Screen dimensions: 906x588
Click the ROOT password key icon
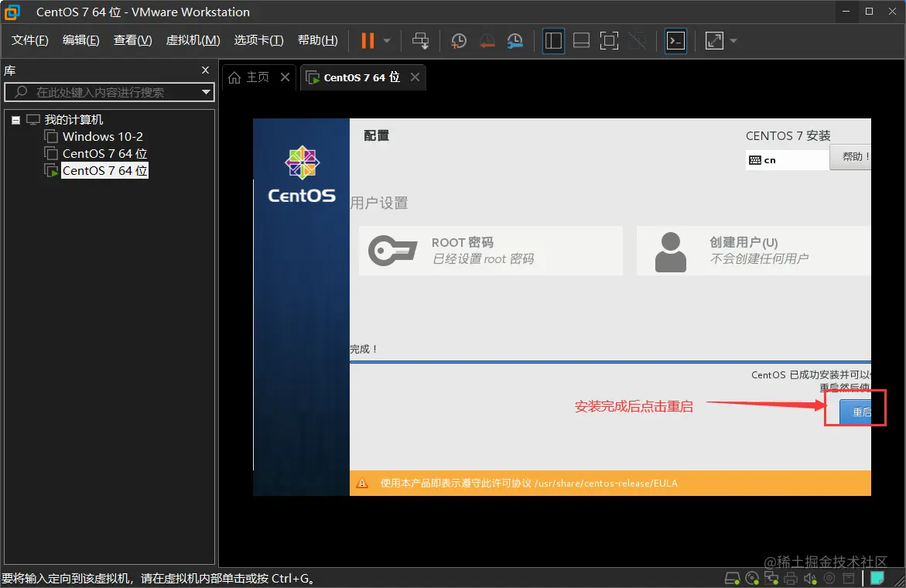[x=393, y=250]
